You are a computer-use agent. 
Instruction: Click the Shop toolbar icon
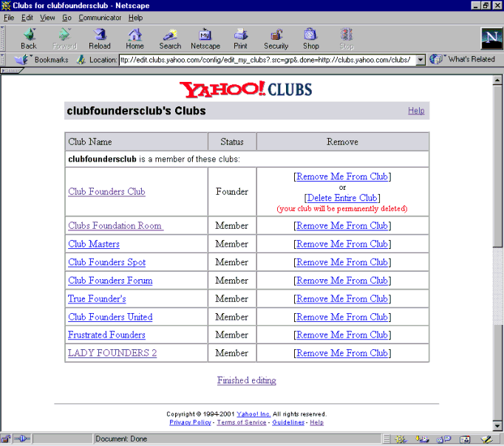coord(311,38)
